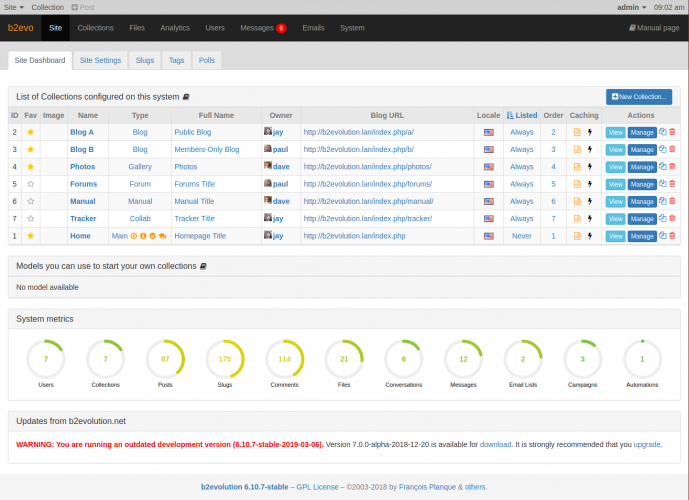Click the US flag locale for Manual
The height and width of the screenshot is (500, 689).
coord(488,201)
